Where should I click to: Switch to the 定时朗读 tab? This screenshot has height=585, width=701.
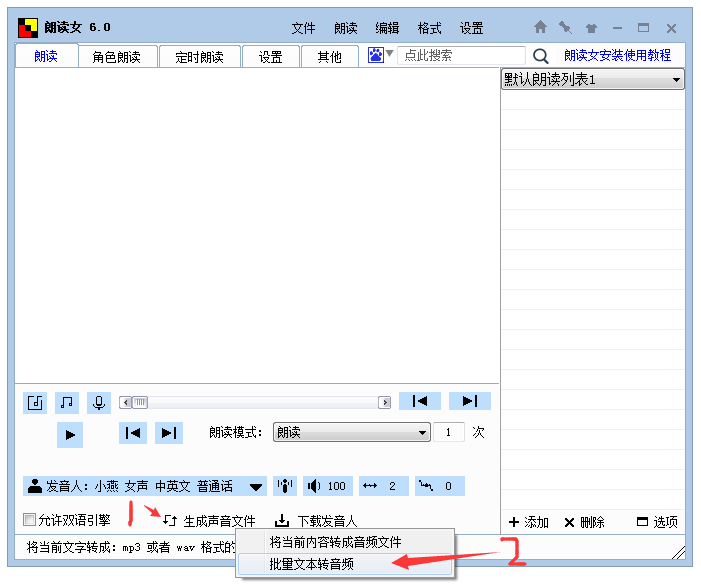[199, 57]
